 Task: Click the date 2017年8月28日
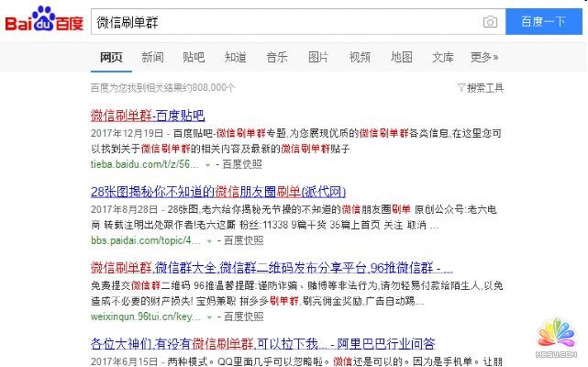pyautogui.click(x=124, y=209)
